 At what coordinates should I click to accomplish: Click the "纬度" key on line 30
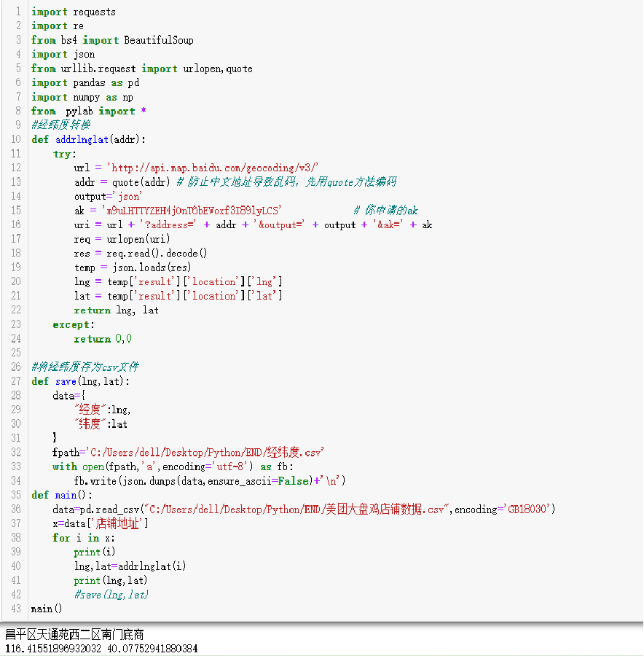coord(91,423)
